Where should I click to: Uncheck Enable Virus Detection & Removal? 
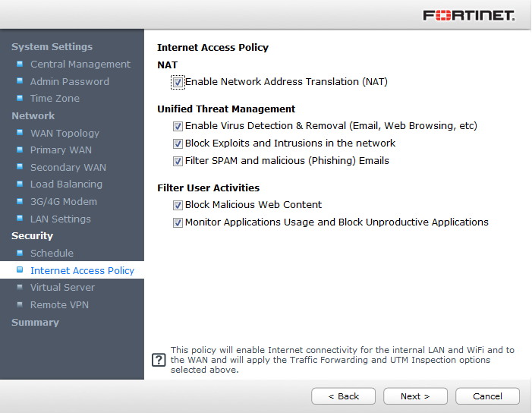(x=178, y=126)
